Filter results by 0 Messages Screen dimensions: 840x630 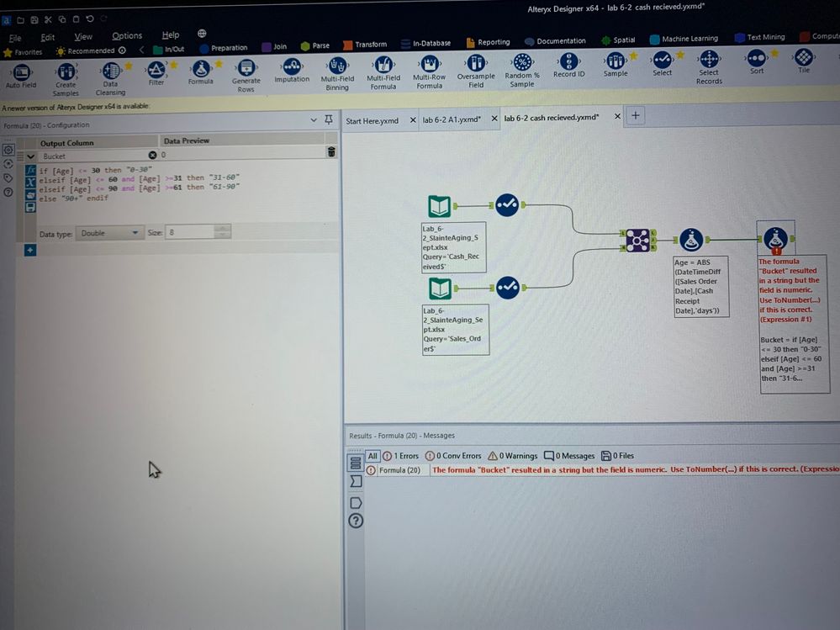pos(569,456)
